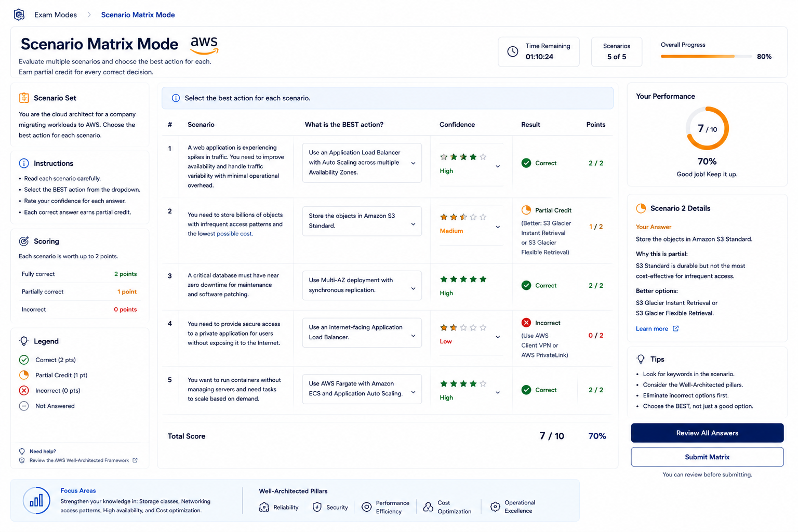The image size is (798, 532).
Task: Click the Focus Areas bar chart icon
Action: (x=36, y=500)
